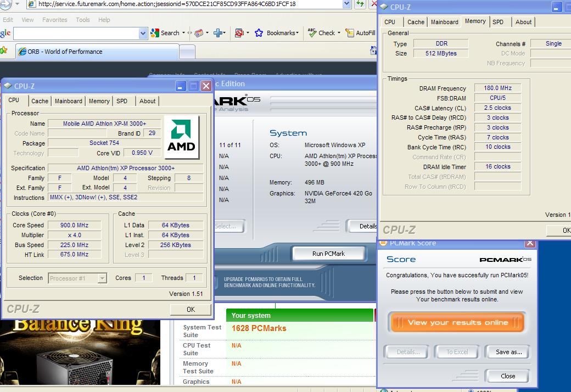Switch to CPU tab in right CPU-Z window
The image size is (571, 392).
click(x=390, y=22)
